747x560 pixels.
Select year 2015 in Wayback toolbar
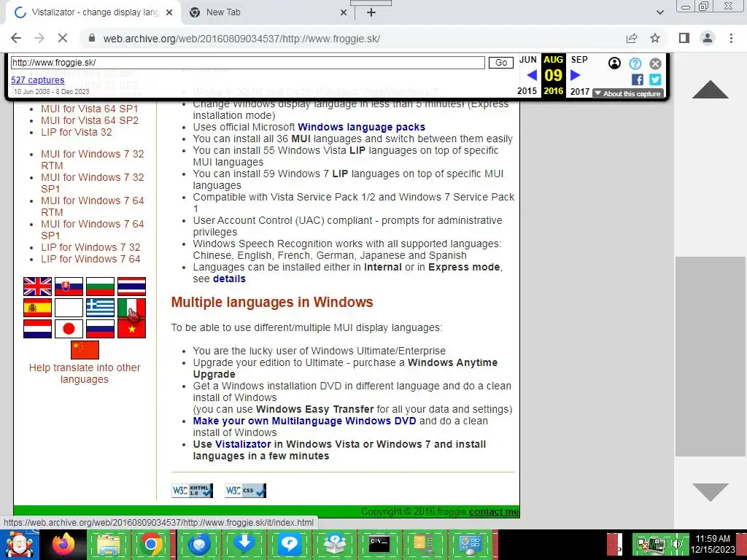point(527,91)
